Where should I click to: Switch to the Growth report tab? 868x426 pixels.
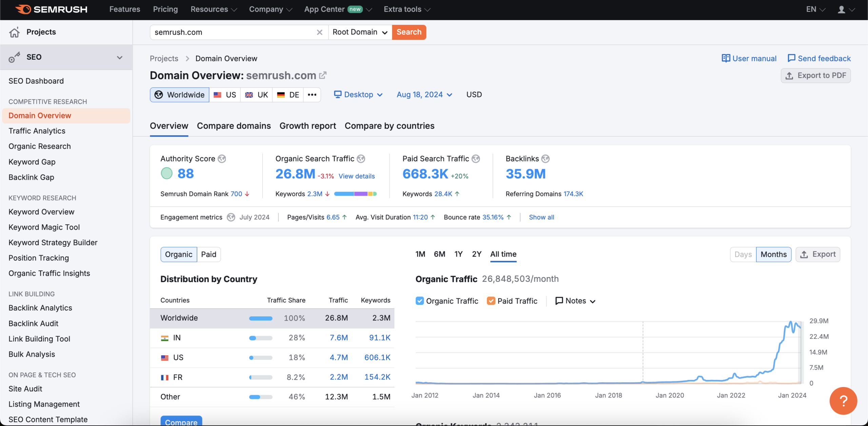308,126
